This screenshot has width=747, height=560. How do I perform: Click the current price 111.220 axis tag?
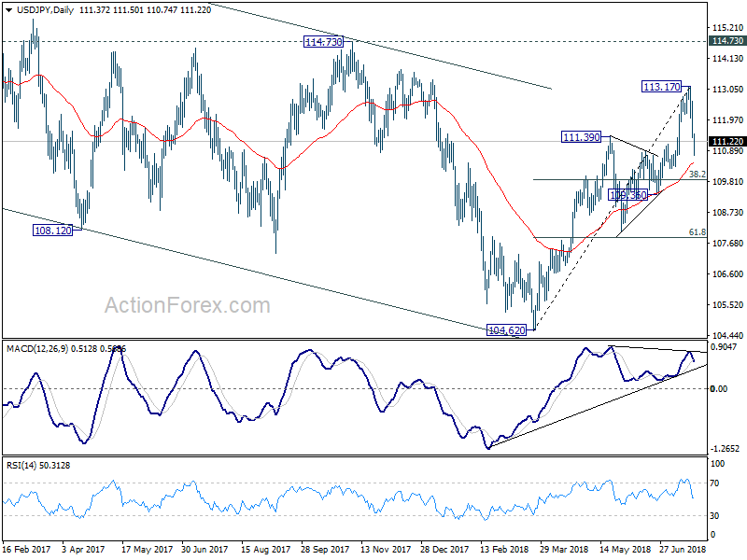point(727,142)
